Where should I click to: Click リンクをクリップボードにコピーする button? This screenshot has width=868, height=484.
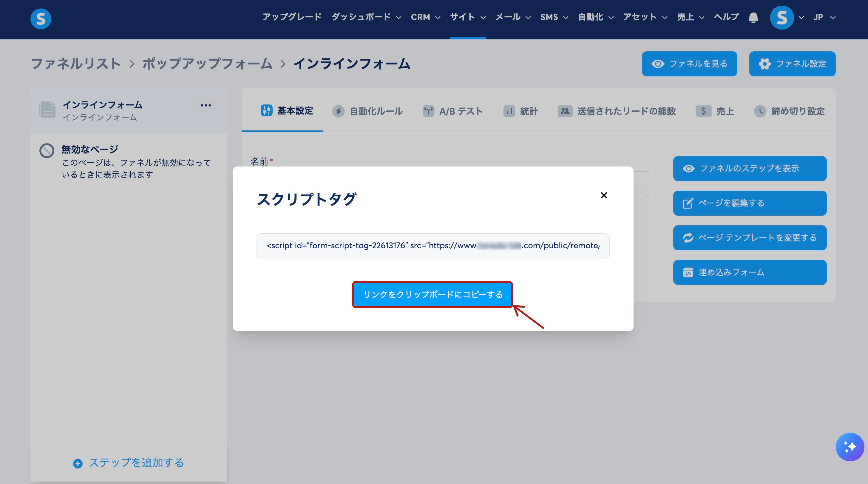tap(433, 294)
